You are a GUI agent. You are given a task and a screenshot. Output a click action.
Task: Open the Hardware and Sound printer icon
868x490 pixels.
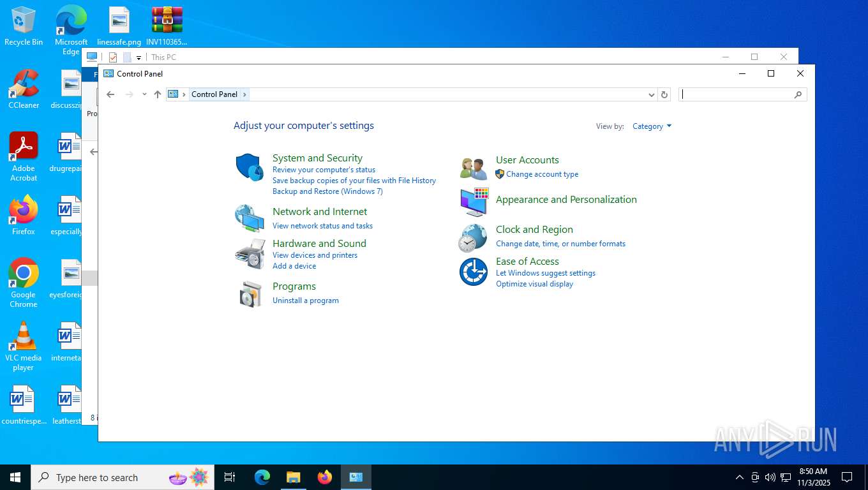tap(250, 254)
